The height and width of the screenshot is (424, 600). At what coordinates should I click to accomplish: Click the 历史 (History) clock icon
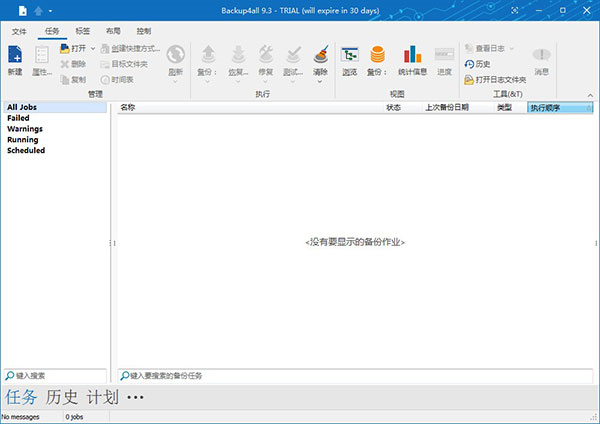pos(469,64)
